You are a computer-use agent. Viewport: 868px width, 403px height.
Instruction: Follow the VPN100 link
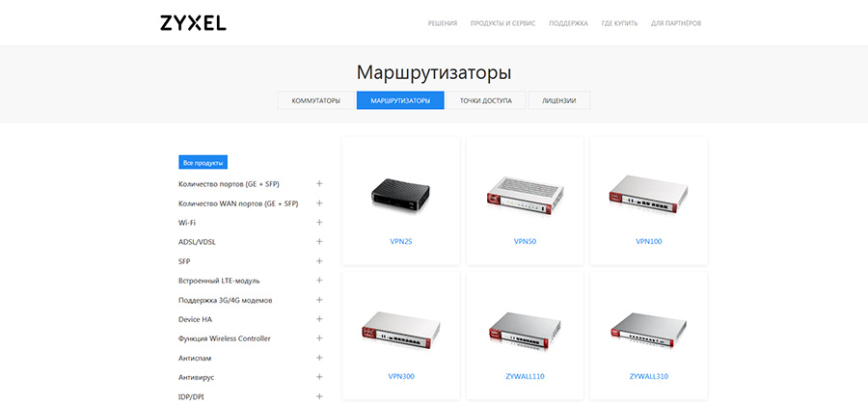coord(649,241)
